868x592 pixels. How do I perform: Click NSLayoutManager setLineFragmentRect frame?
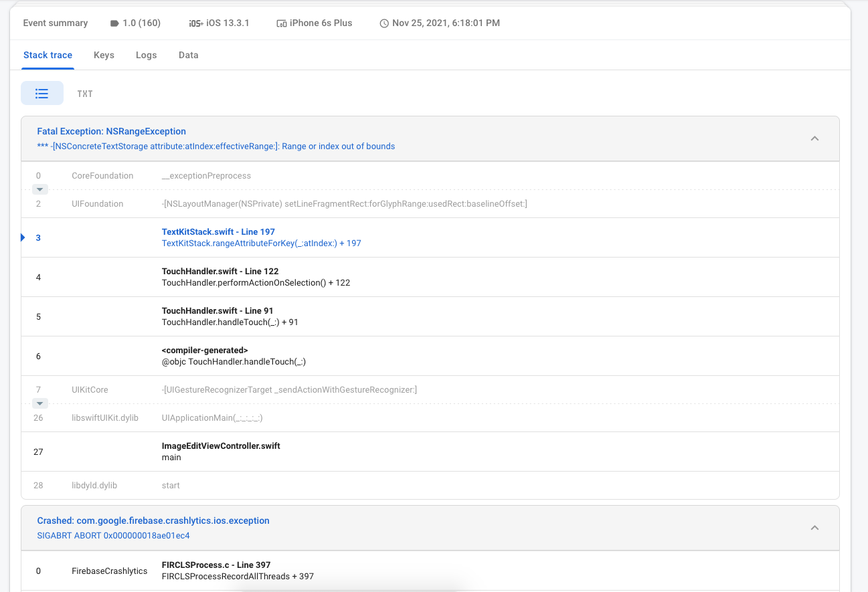click(x=430, y=204)
